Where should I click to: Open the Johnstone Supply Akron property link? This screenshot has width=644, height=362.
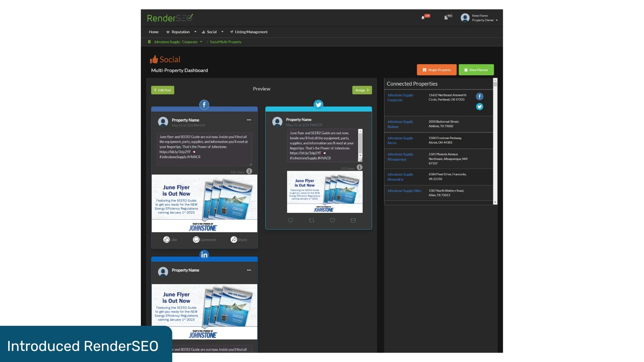[x=400, y=140]
